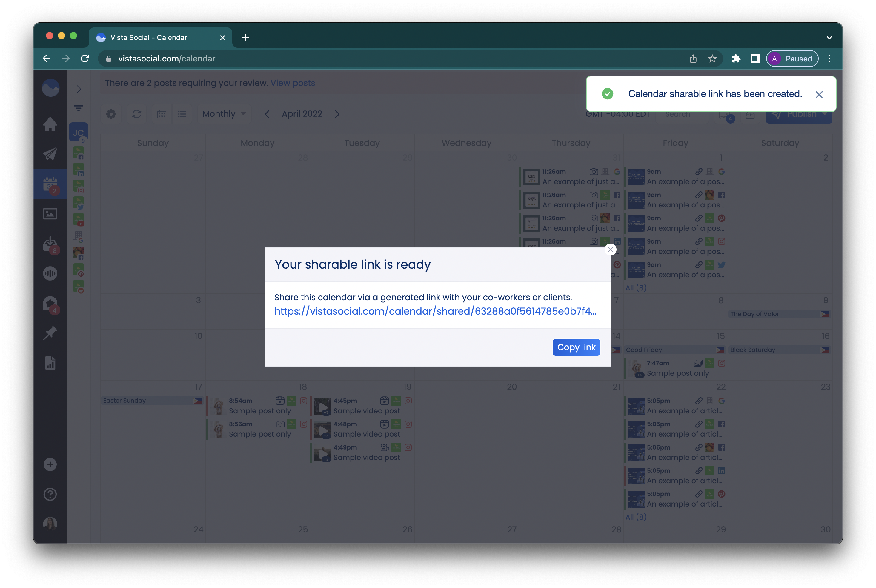
Task: Open Chrome three-dot menu
Action: (x=829, y=59)
